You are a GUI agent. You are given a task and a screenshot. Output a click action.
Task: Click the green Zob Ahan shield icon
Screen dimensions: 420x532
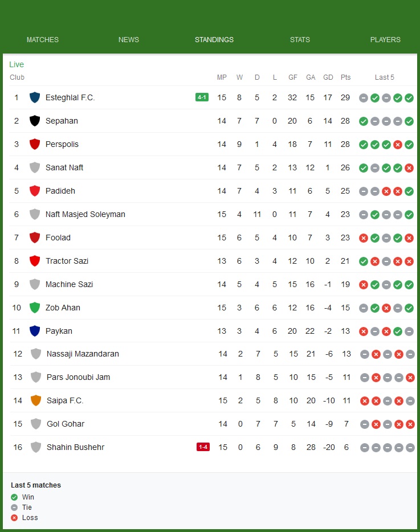coord(35,308)
